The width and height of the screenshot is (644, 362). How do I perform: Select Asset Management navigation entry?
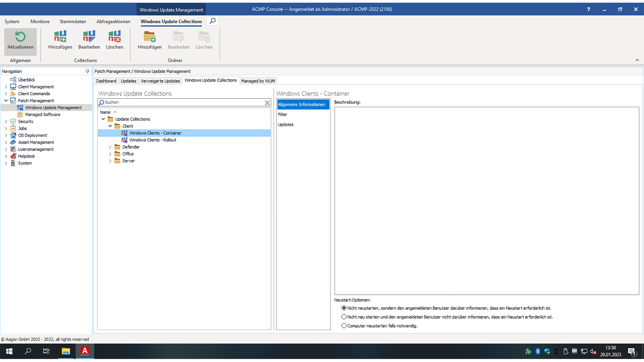(x=36, y=142)
